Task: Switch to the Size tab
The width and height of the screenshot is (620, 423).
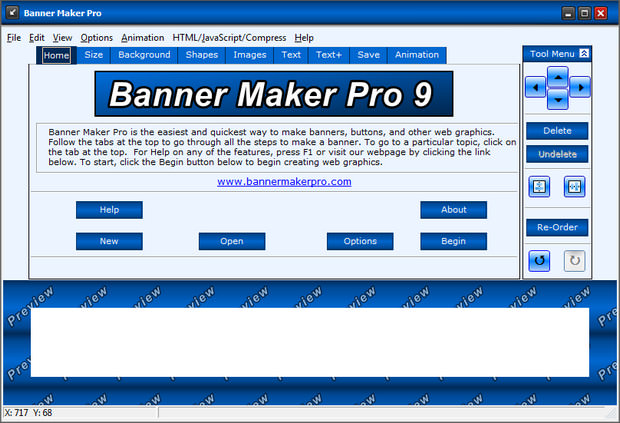Action: click(x=94, y=55)
